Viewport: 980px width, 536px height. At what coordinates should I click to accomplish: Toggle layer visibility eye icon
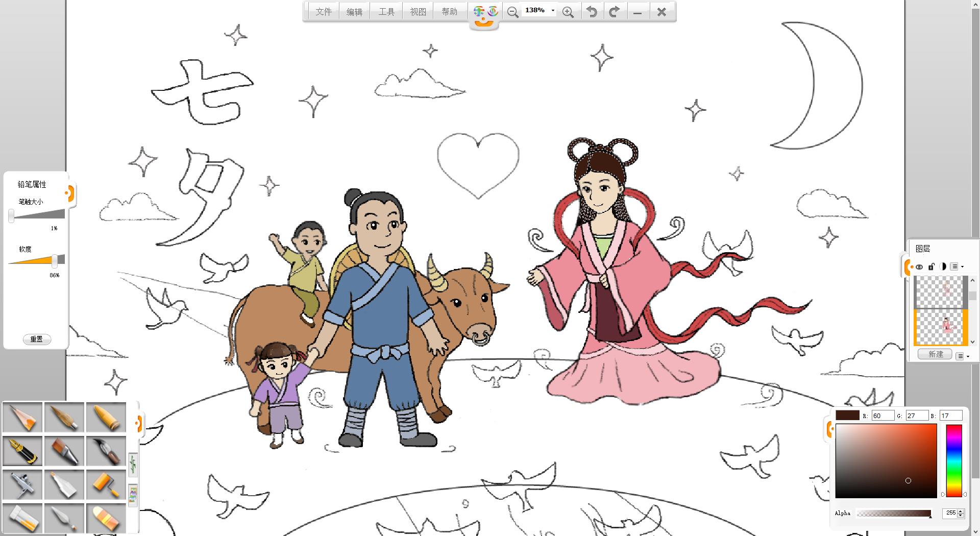pos(919,266)
